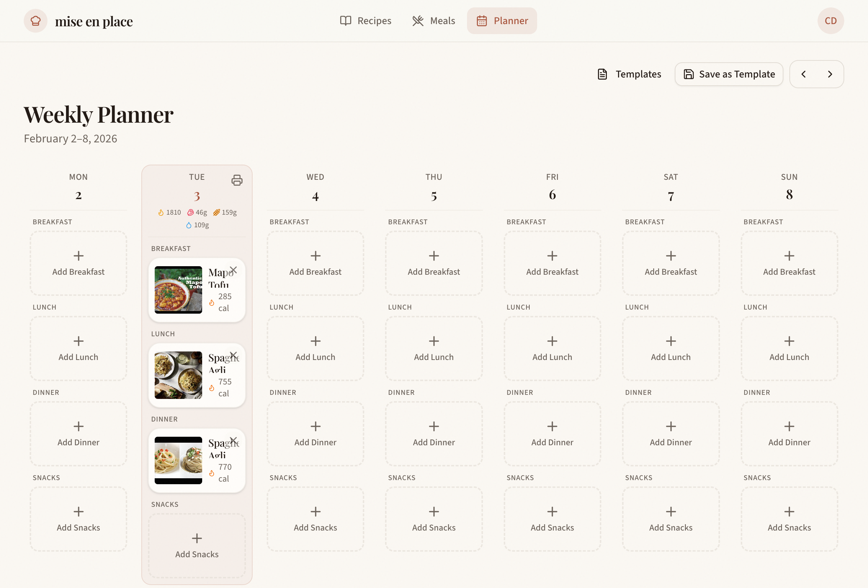Remove Mapo Tofu from Tuesday breakfast
The width and height of the screenshot is (868, 588).
click(234, 270)
